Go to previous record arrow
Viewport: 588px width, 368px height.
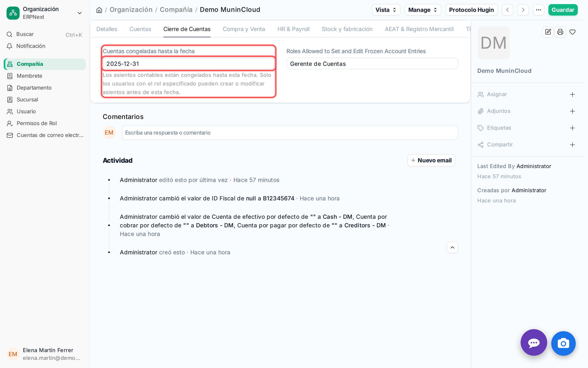coord(508,10)
